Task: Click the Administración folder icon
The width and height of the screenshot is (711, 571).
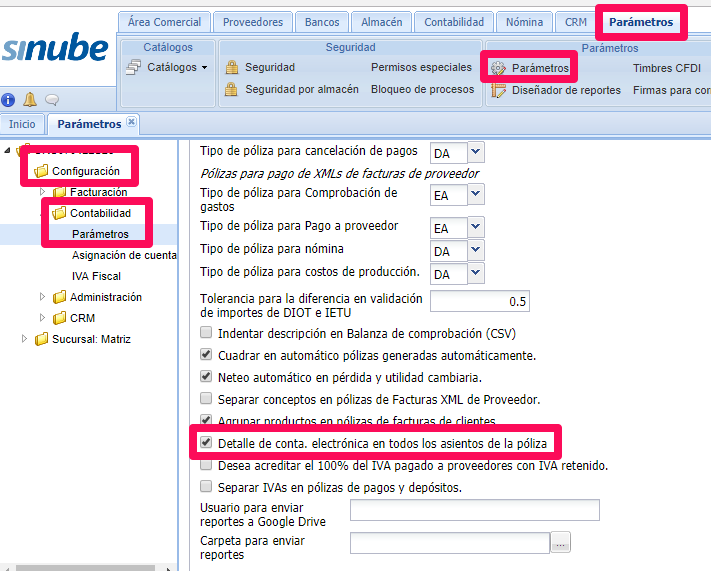Action: (x=59, y=297)
